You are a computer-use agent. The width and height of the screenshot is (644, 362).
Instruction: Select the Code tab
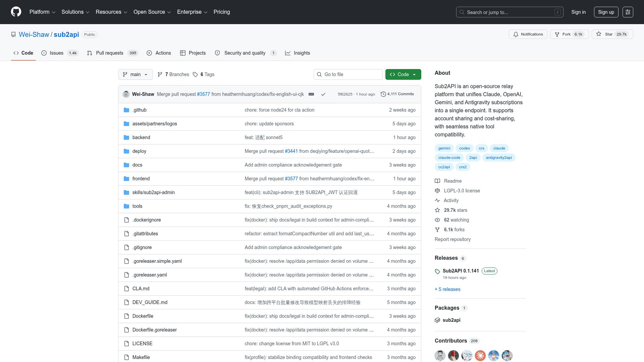click(x=23, y=53)
